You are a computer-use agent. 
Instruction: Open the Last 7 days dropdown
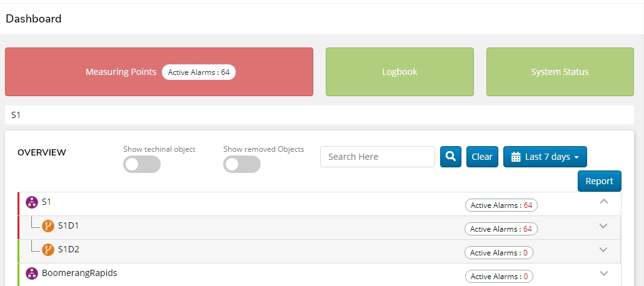tap(545, 157)
